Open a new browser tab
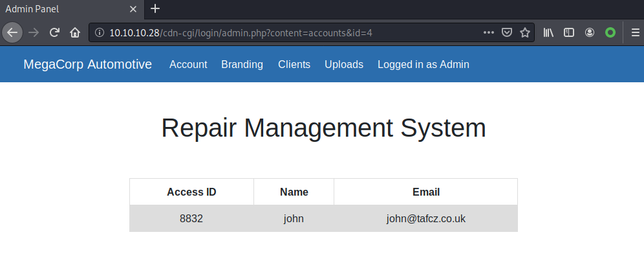Image resolution: width=644 pixels, height=263 pixels. tap(155, 9)
